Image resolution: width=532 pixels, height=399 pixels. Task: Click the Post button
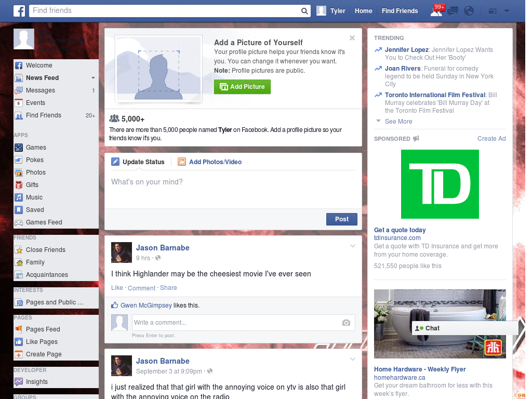click(x=342, y=219)
